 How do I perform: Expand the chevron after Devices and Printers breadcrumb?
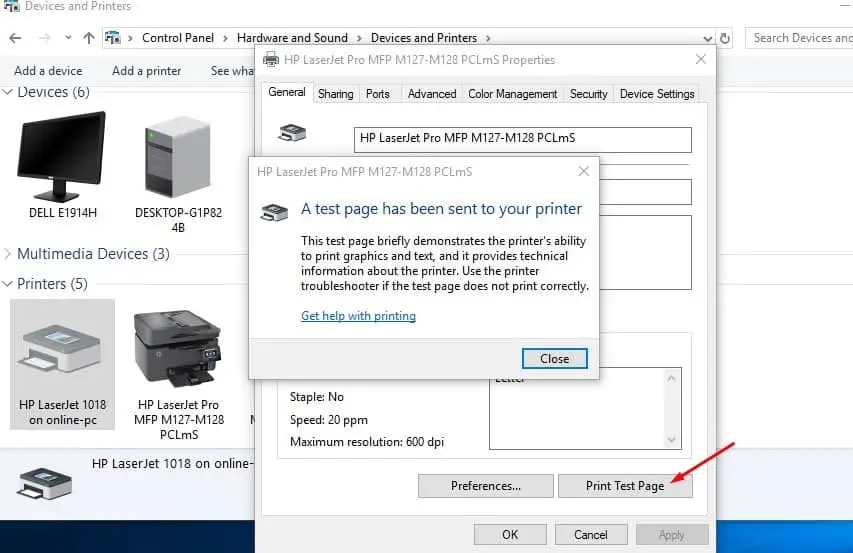[x=488, y=39]
